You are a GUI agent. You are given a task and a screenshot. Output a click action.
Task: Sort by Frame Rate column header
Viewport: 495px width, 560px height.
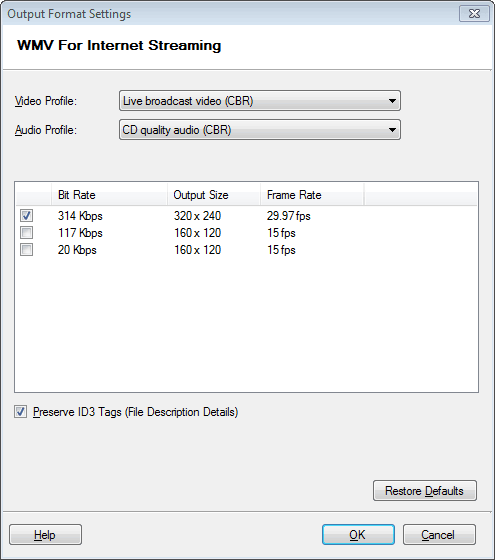pos(312,195)
